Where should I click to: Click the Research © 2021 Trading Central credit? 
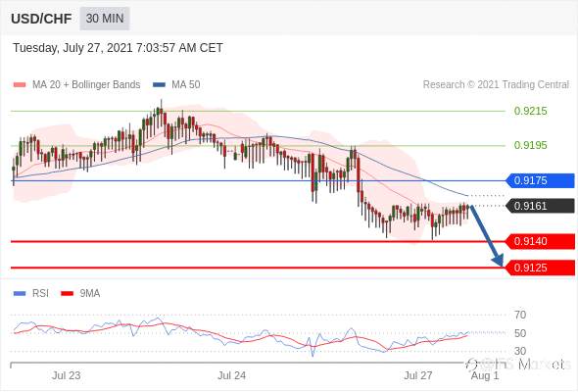point(496,85)
